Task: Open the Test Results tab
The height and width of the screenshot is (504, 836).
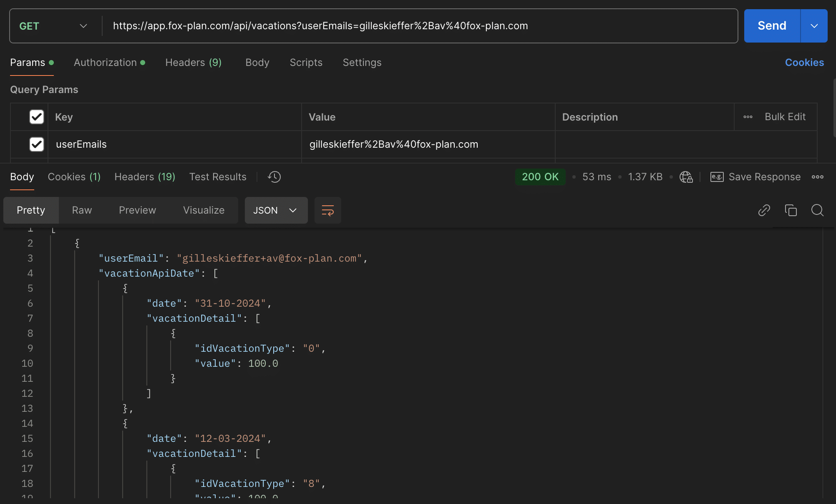Action: coord(218,177)
